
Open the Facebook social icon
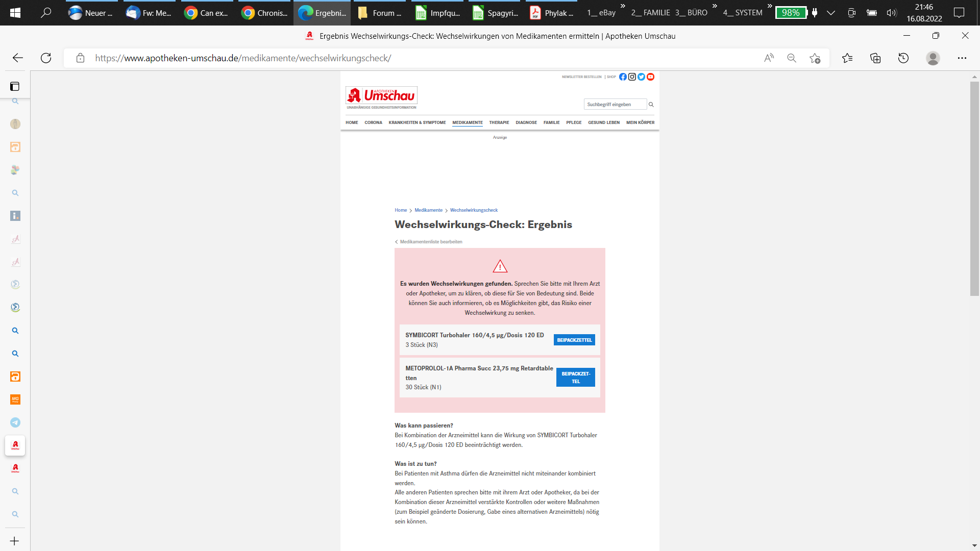(623, 77)
